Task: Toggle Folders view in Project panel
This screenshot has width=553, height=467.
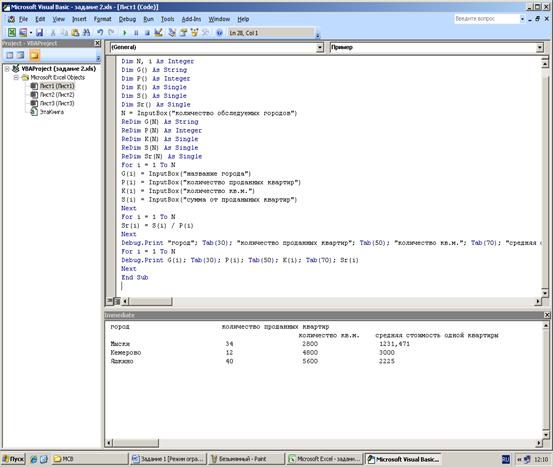Action: click(34, 55)
